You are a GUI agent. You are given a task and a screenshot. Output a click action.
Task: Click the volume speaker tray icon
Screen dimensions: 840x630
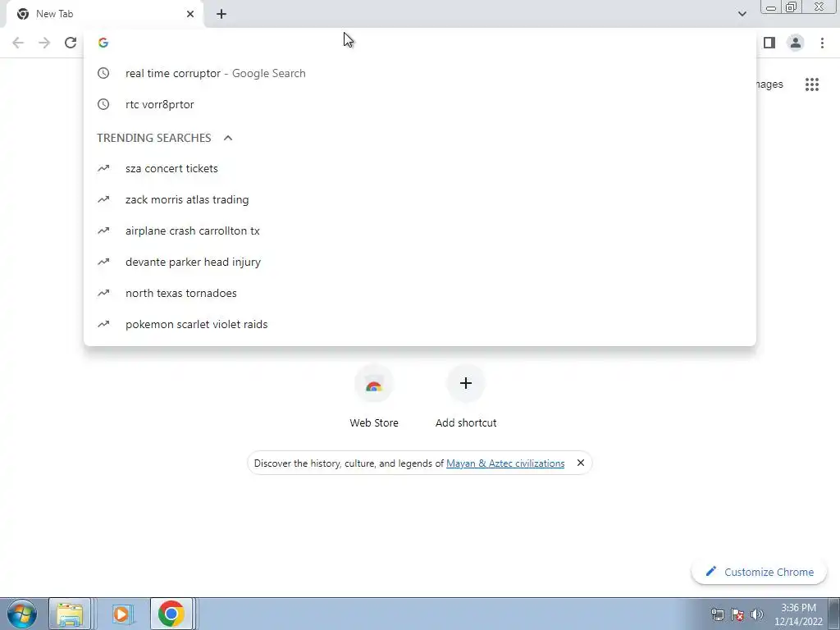(x=757, y=614)
